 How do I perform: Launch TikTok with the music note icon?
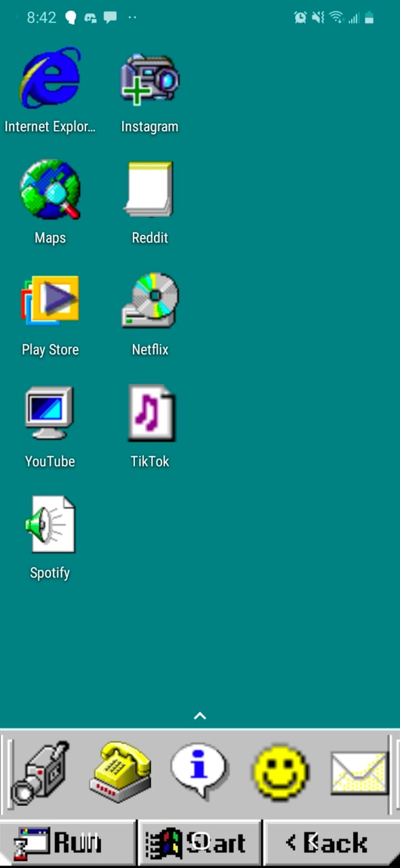[151, 412]
